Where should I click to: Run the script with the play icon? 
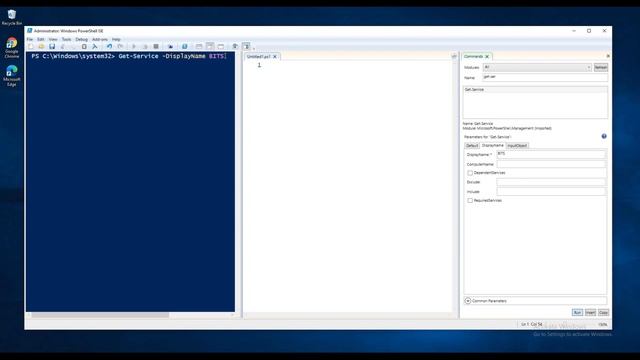(x=134, y=47)
